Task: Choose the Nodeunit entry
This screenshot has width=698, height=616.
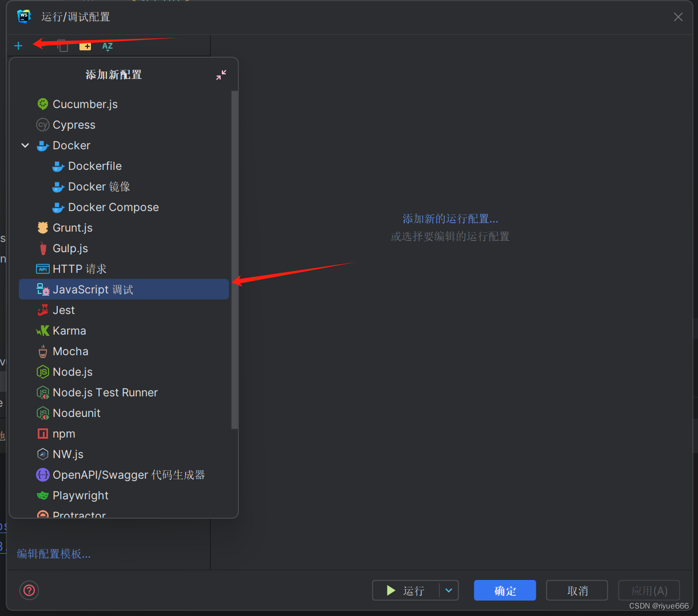Action: click(x=123, y=413)
